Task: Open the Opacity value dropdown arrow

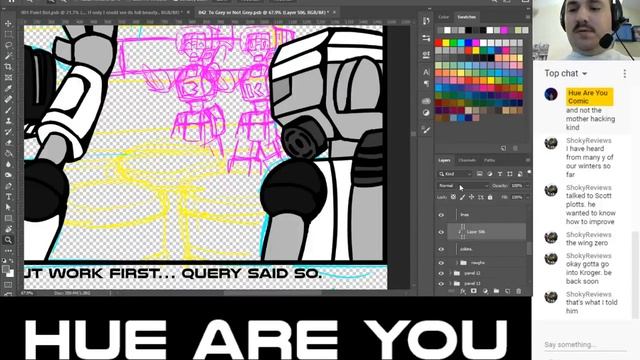Action: coord(527,186)
